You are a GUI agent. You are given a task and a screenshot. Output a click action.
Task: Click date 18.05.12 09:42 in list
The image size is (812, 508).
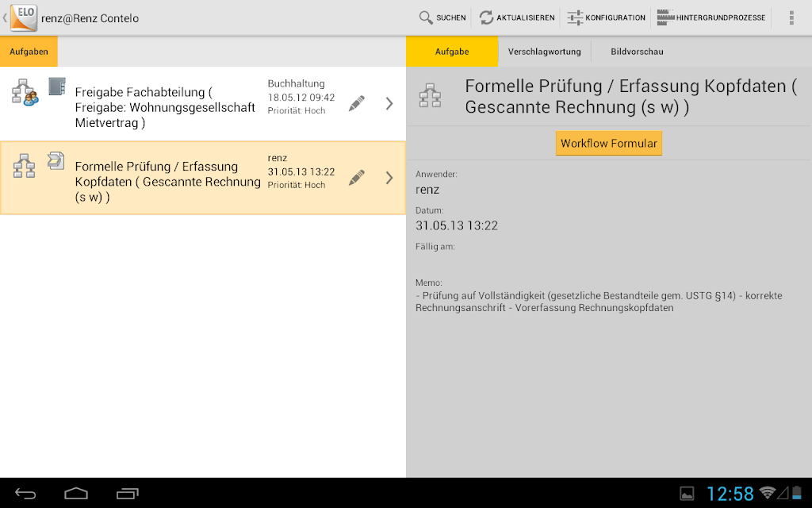[x=301, y=98]
